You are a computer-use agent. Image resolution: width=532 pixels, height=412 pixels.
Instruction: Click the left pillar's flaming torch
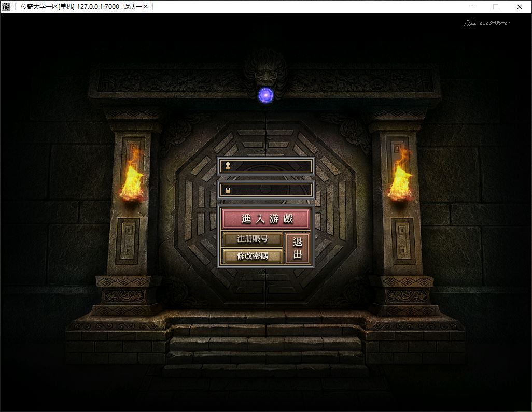click(x=132, y=177)
